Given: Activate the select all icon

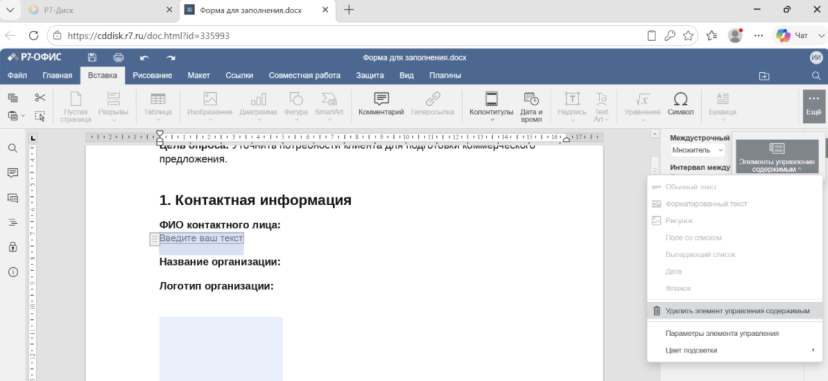Looking at the screenshot, I should tap(40, 116).
